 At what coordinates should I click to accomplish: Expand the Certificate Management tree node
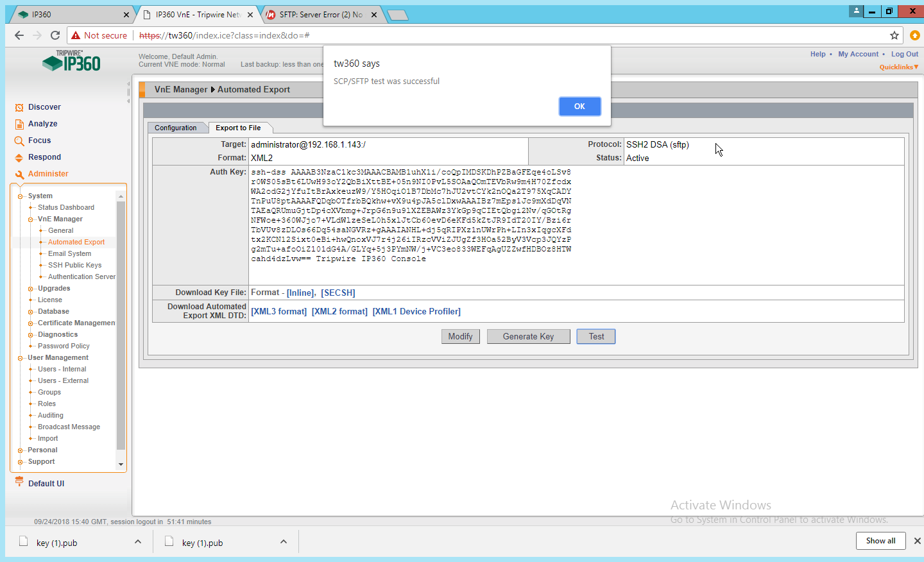point(31,323)
